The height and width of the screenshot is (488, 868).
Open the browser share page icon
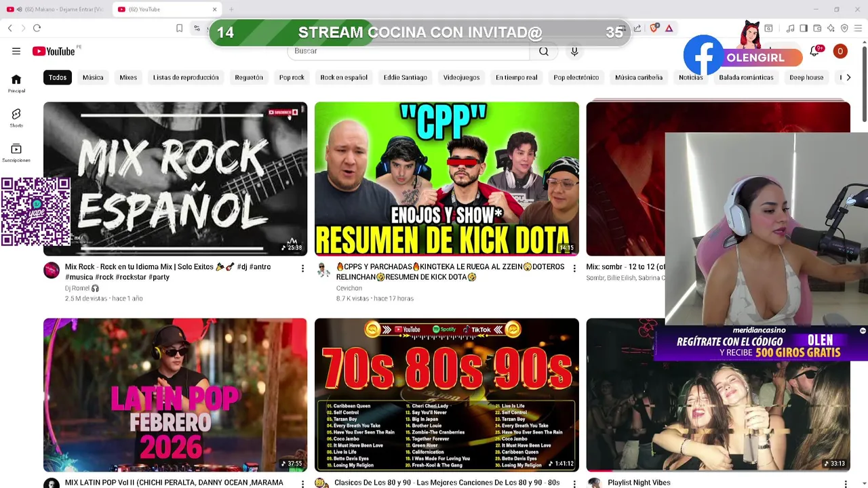click(x=637, y=28)
